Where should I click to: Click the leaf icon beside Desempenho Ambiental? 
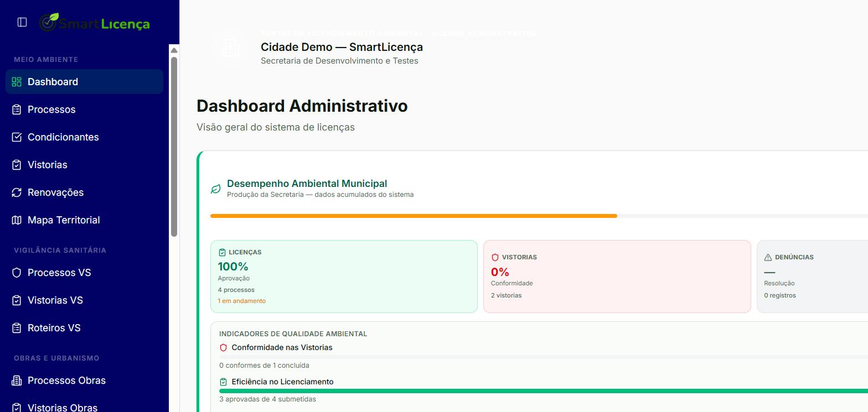point(216,189)
